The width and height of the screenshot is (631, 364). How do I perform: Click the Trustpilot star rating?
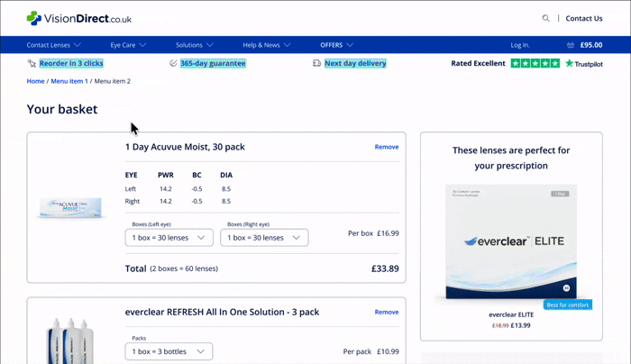click(x=535, y=64)
